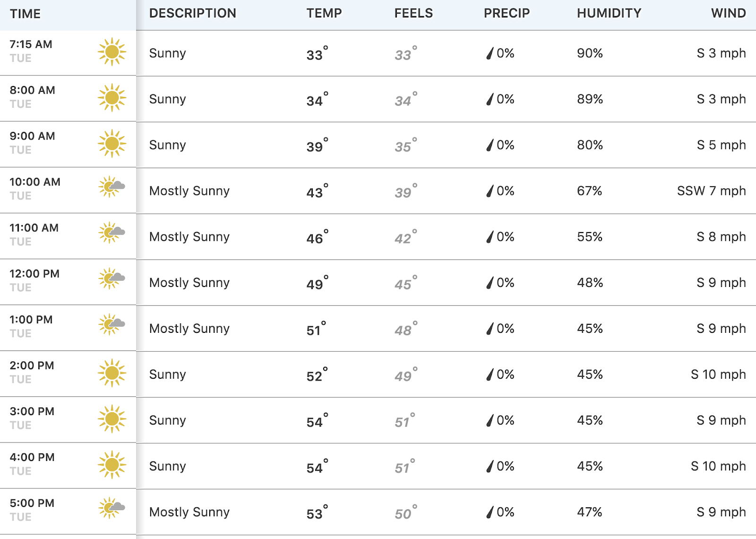This screenshot has height=539, width=756.
Task: Click the HUMIDITY column header
Action: coord(609,13)
